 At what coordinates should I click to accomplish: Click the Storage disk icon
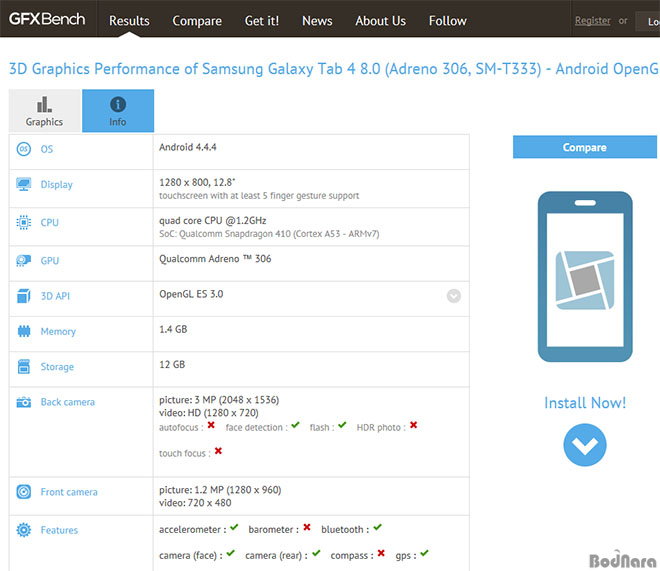tap(24, 367)
